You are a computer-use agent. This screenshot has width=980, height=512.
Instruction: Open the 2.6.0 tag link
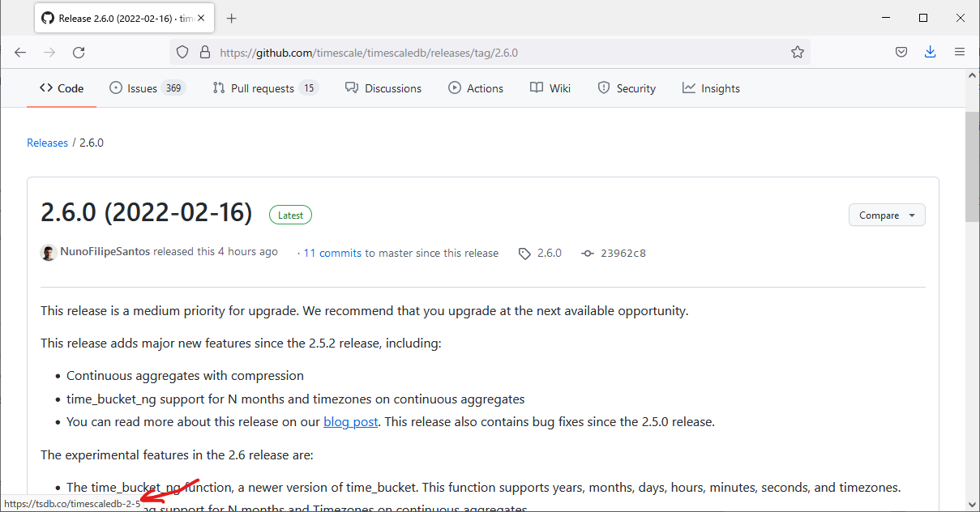550,253
